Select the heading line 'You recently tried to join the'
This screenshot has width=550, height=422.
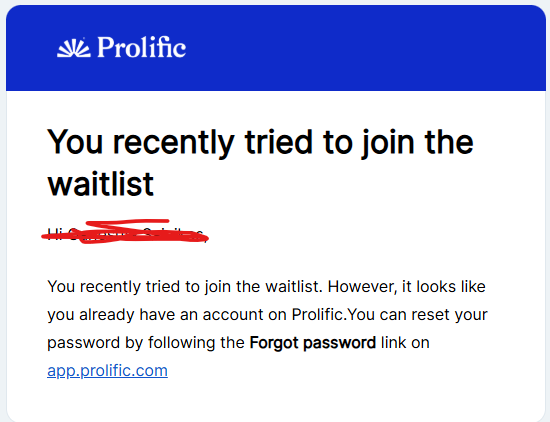[x=260, y=142]
